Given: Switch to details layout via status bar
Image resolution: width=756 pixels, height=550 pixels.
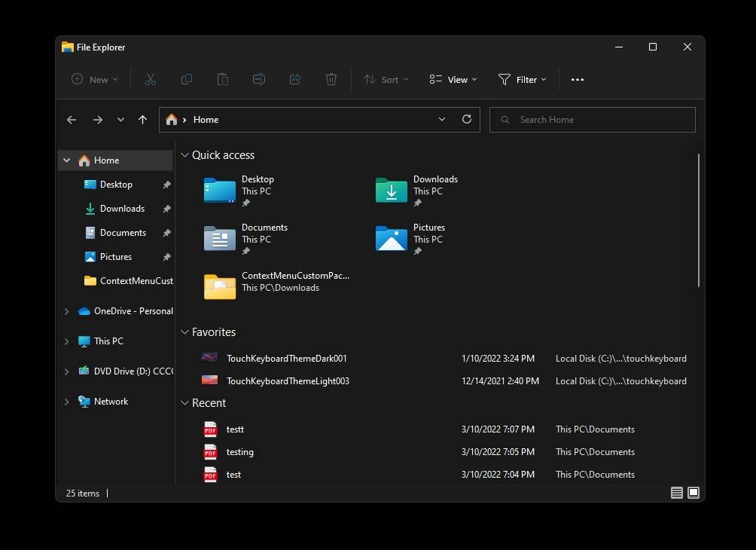Looking at the screenshot, I should click(x=676, y=493).
